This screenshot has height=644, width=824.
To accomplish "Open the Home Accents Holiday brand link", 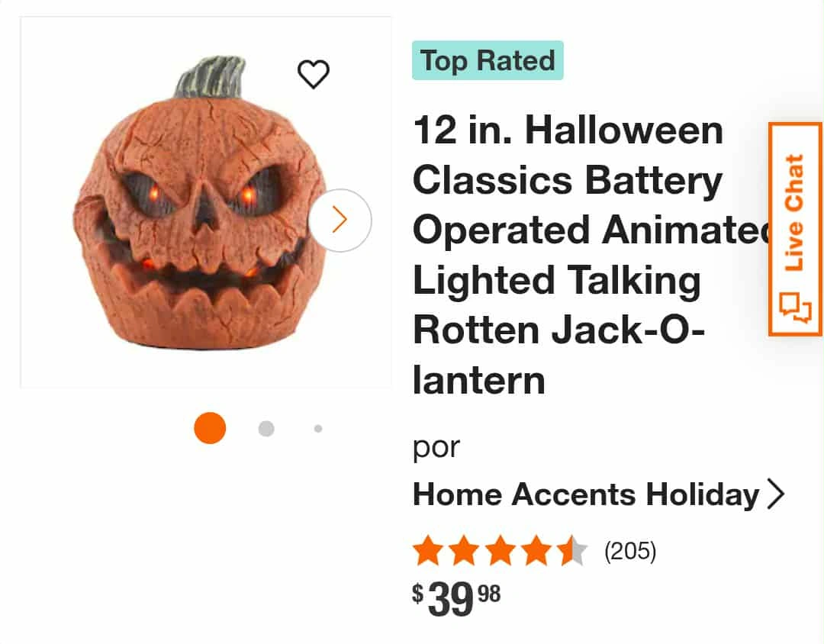I will pyautogui.click(x=585, y=494).
